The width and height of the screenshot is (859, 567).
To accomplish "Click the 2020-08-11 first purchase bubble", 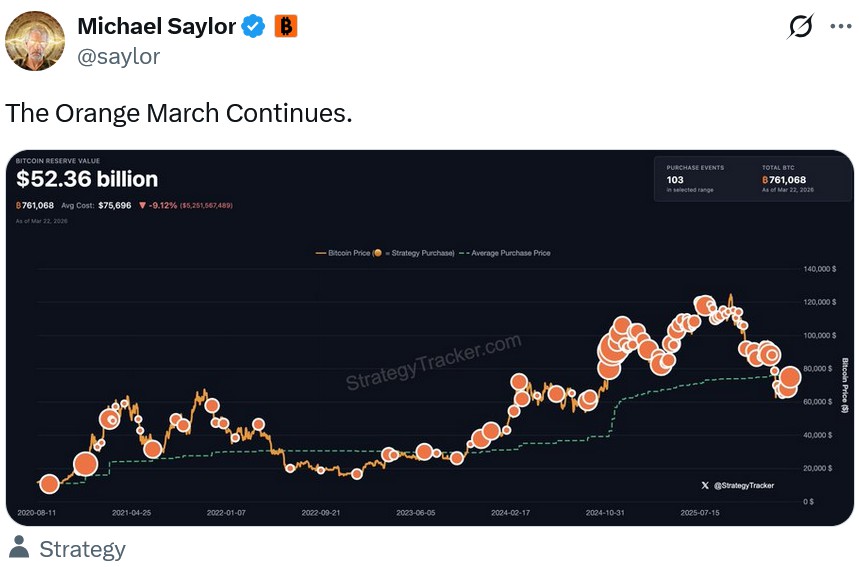I will click(x=49, y=484).
